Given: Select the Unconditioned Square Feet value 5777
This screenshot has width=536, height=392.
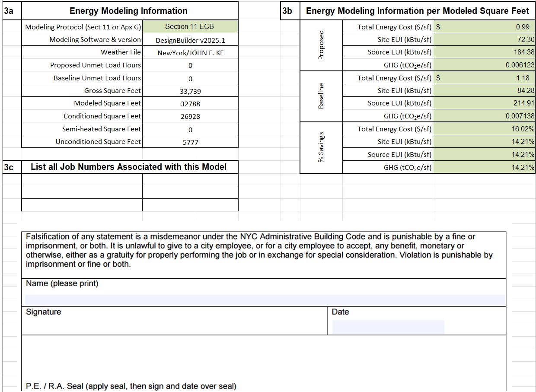Looking at the screenshot, I should tap(190, 142).
